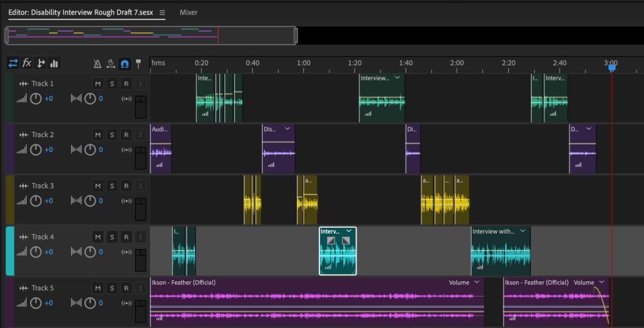This screenshot has height=328, width=644.
Task: Switch to the Mixer tab
Action: (188, 13)
